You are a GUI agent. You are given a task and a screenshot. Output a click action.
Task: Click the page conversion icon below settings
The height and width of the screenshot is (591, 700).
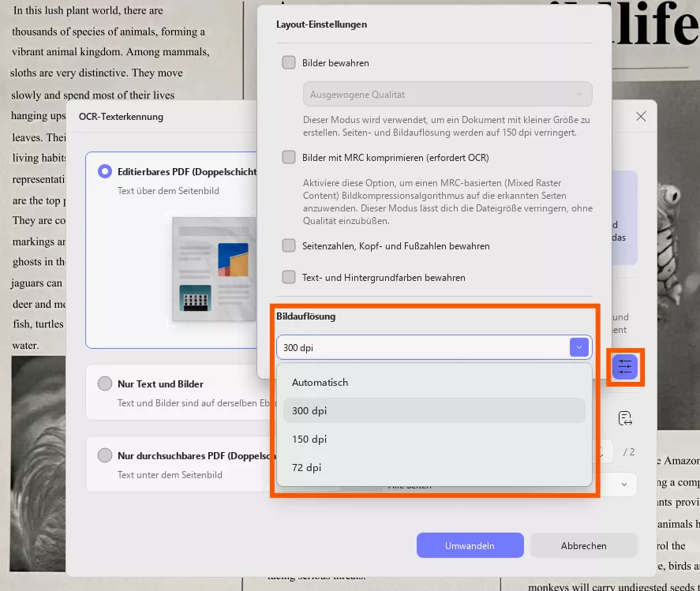point(624,418)
